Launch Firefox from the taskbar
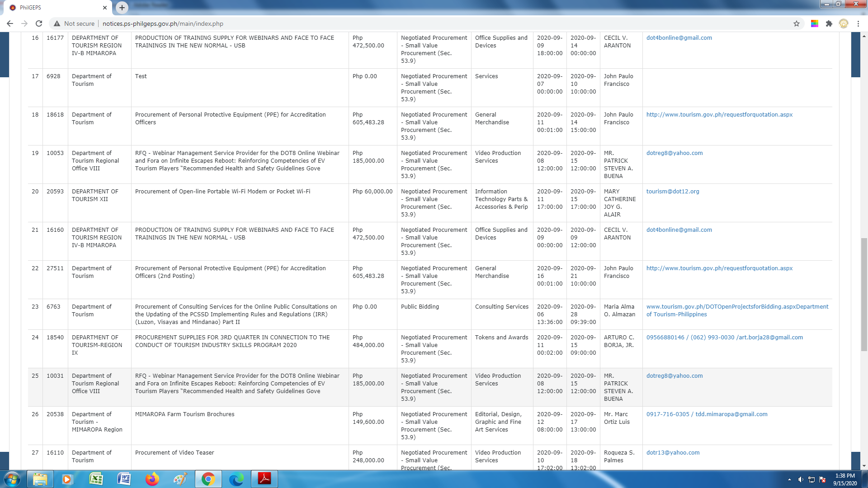This screenshot has height=488, width=868. tap(152, 479)
